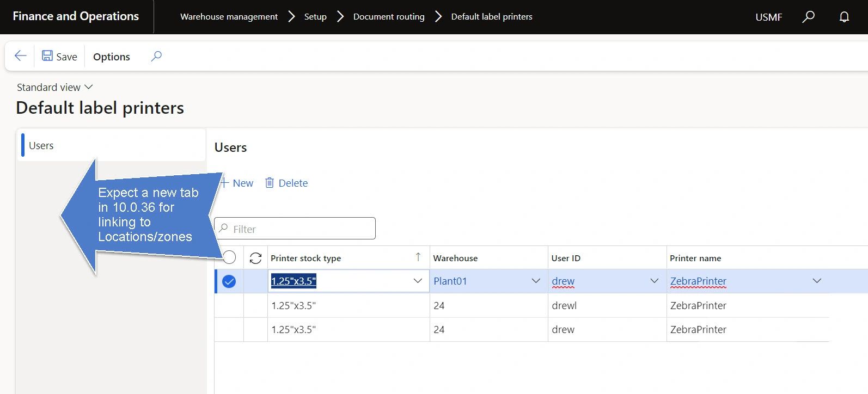Select the Users tab in left pane
This screenshot has width=868, height=394.
click(x=41, y=145)
